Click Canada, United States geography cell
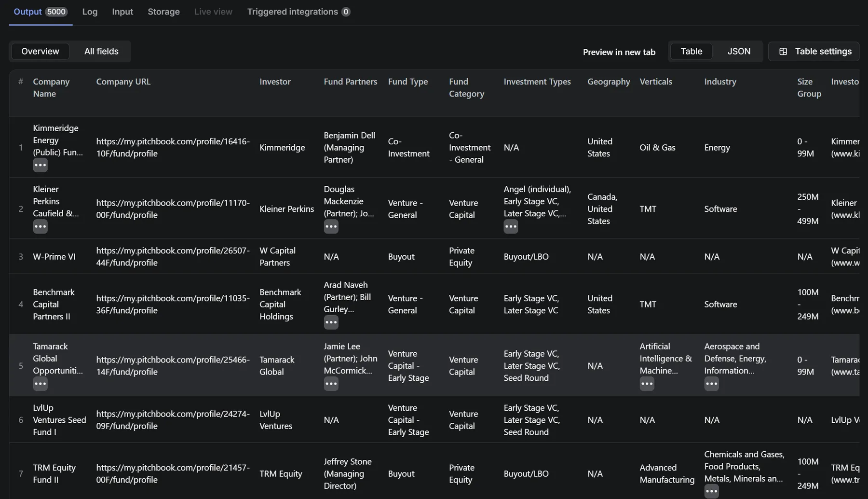 click(602, 208)
